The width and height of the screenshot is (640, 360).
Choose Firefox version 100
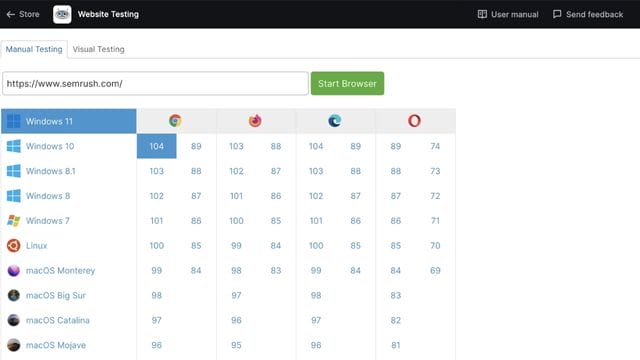pos(236,221)
